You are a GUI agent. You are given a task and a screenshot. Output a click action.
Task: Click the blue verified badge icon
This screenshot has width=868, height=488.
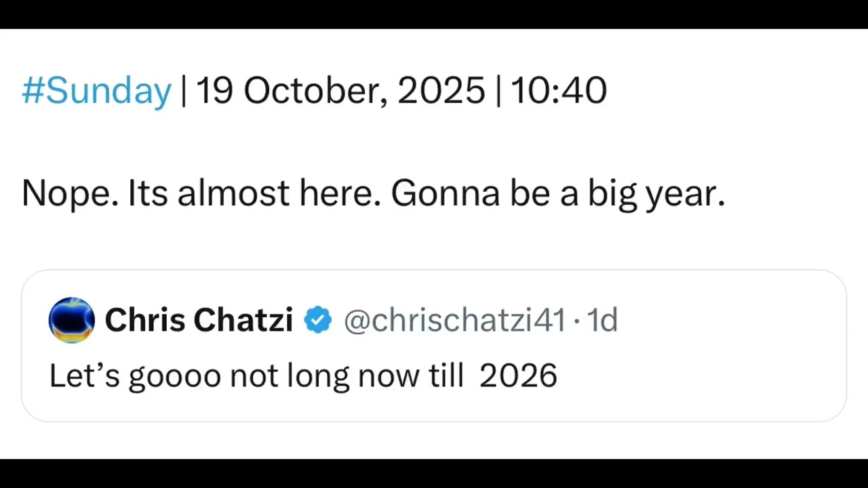tap(317, 320)
